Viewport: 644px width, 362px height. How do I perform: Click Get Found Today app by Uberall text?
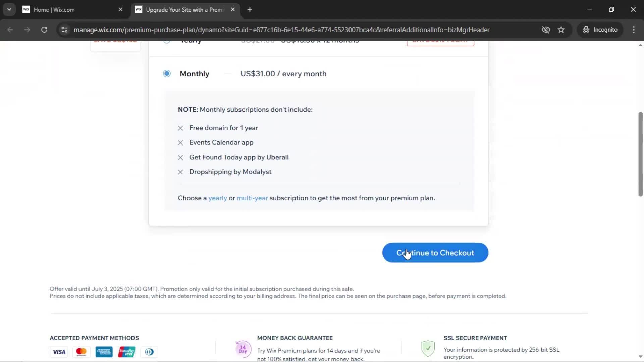tap(239, 157)
